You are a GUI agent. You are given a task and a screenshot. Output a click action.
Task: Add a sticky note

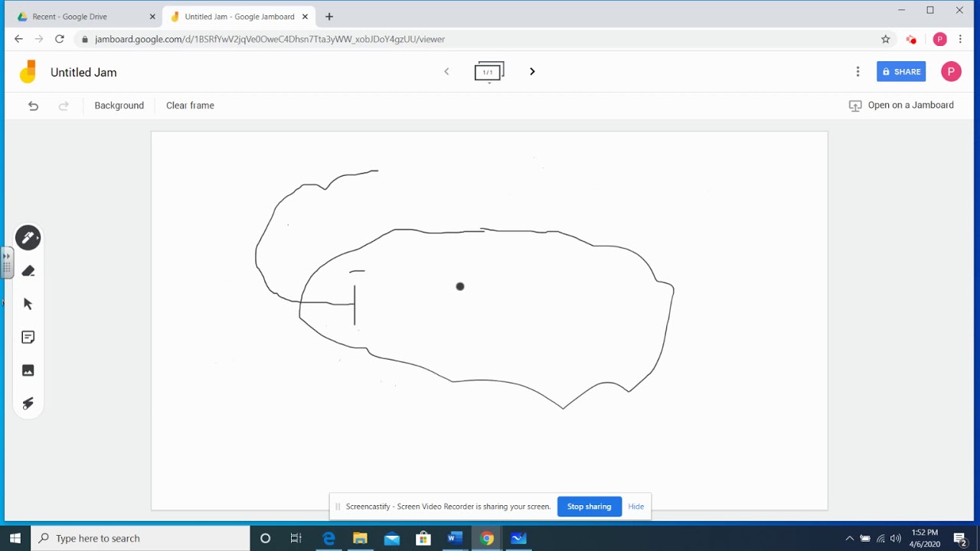coord(28,337)
